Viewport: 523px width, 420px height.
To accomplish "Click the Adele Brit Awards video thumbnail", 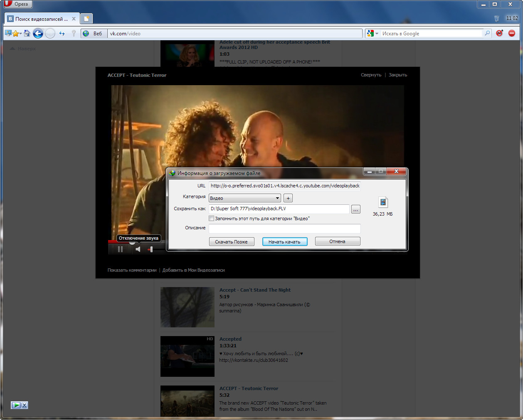I will point(187,54).
